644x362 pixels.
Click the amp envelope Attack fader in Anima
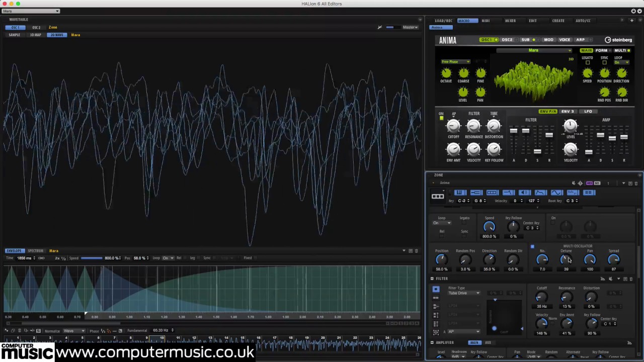(x=589, y=152)
